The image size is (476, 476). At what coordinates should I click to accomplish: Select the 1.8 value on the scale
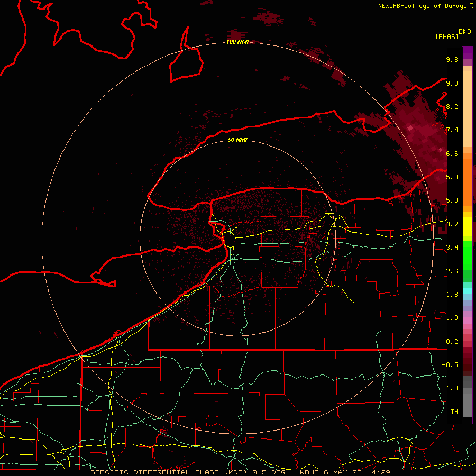point(452,295)
